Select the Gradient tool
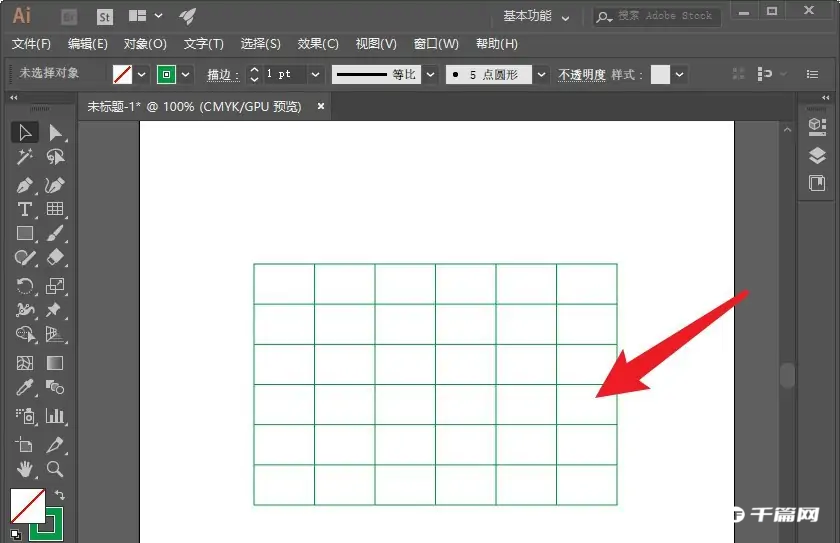This screenshot has width=840, height=543. point(55,363)
